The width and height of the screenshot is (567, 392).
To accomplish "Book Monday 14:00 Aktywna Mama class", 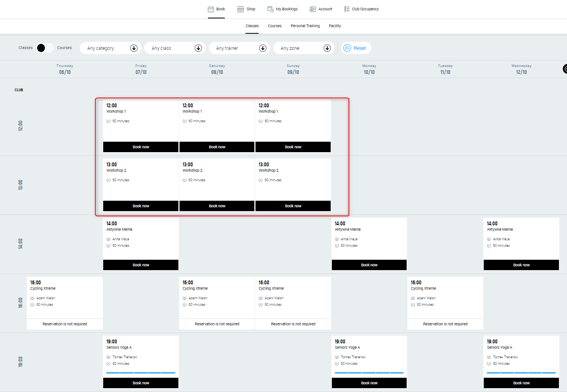I will point(369,265).
